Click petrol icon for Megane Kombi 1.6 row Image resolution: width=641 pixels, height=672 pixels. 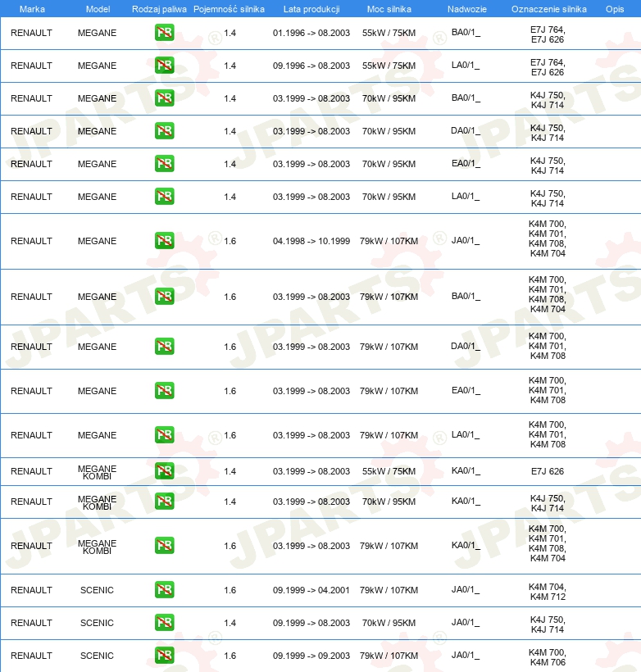click(x=165, y=546)
